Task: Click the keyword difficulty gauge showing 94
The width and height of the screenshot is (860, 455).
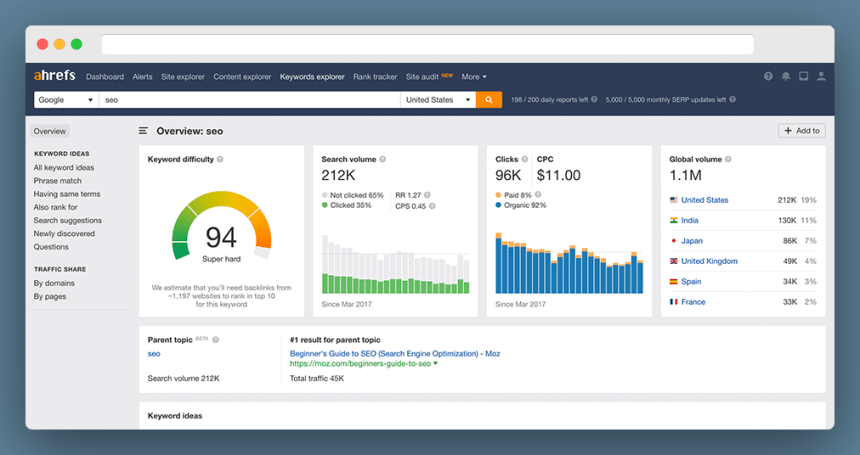Action: (222, 226)
